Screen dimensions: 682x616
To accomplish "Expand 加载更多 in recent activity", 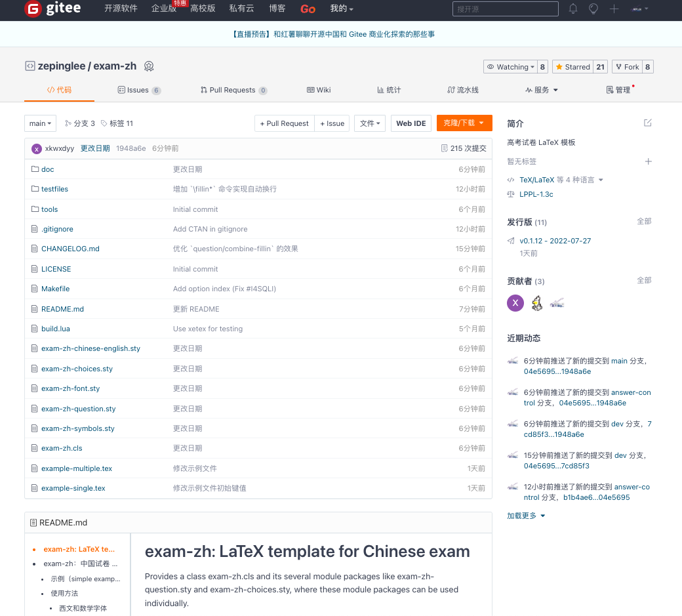I will tap(526, 516).
